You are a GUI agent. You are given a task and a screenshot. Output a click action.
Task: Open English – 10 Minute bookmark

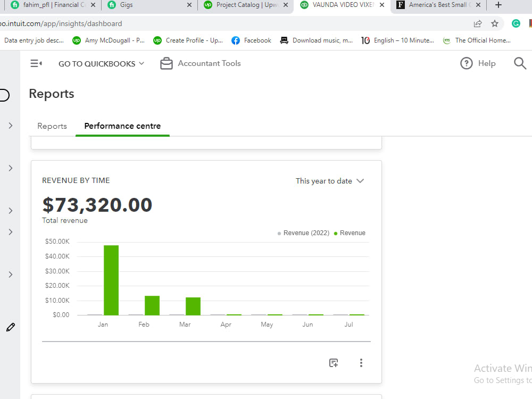tap(397, 40)
